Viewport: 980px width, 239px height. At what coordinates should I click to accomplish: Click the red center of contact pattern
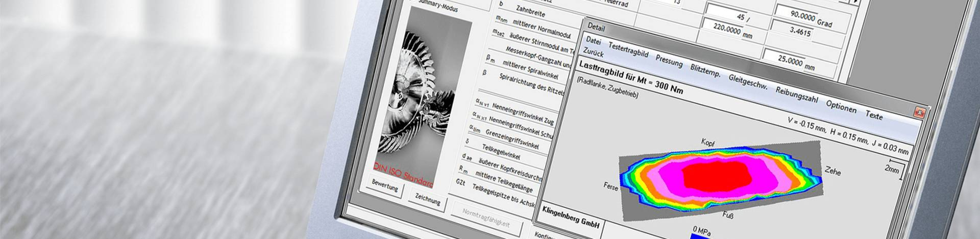coord(717,175)
